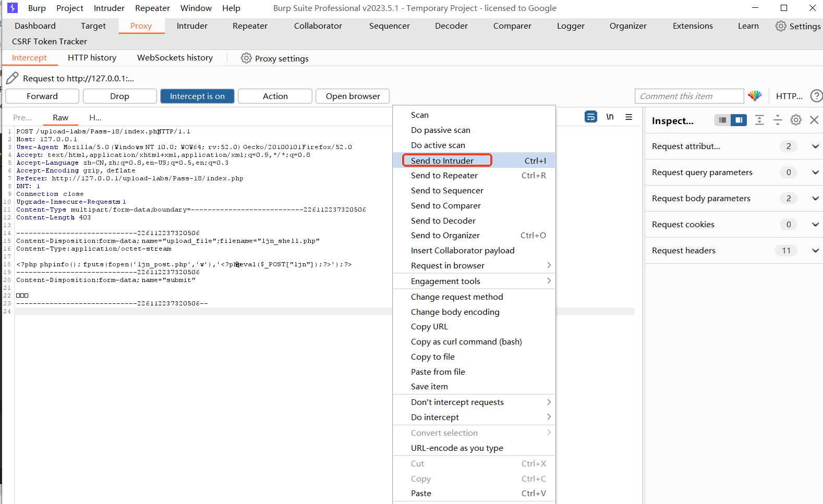Expand Request query parameters section
The height and width of the screenshot is (504, 823).
tap(815, 173)
